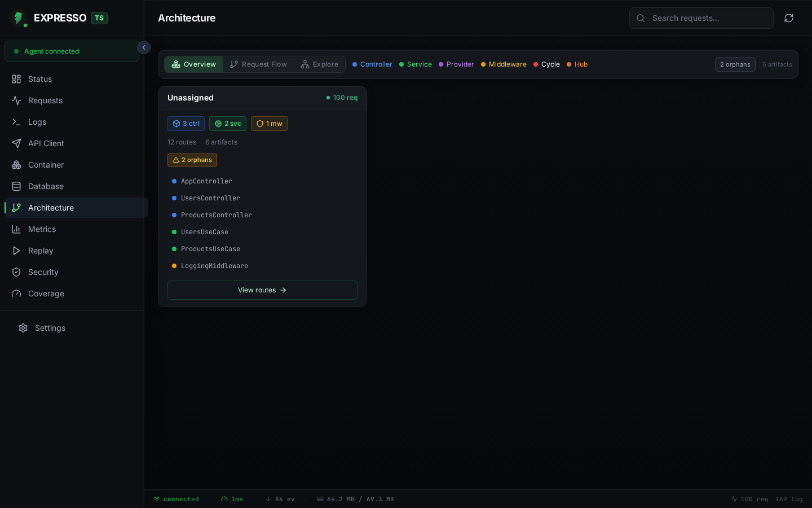Click the 2 orphans warning badge in card

pyautogui.click(x=192, y=160)
